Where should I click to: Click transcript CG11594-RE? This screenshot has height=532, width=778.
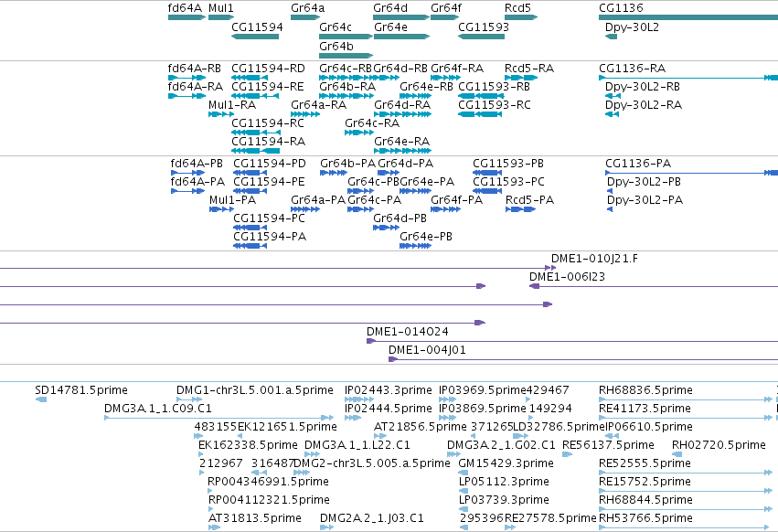click(255, 96)
